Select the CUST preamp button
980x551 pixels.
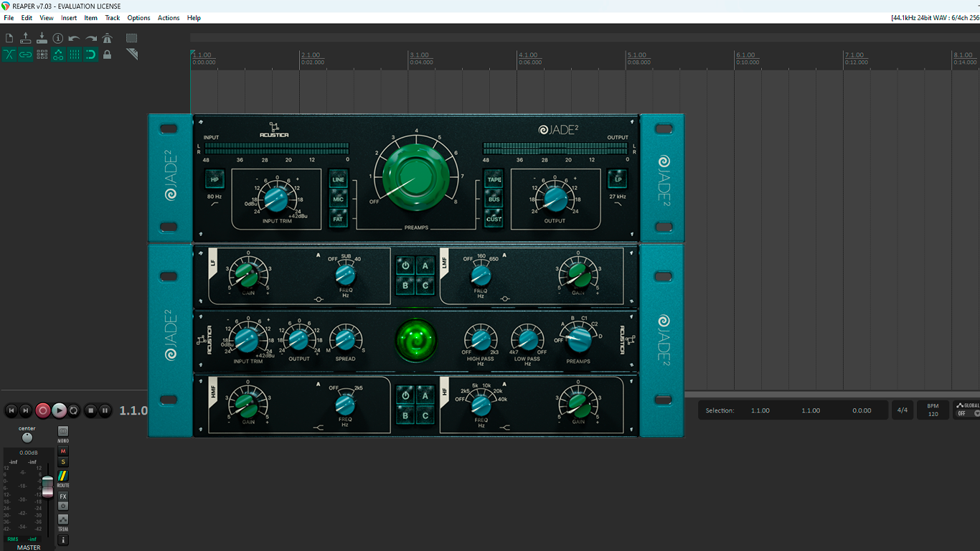click(x=494, y=218)
